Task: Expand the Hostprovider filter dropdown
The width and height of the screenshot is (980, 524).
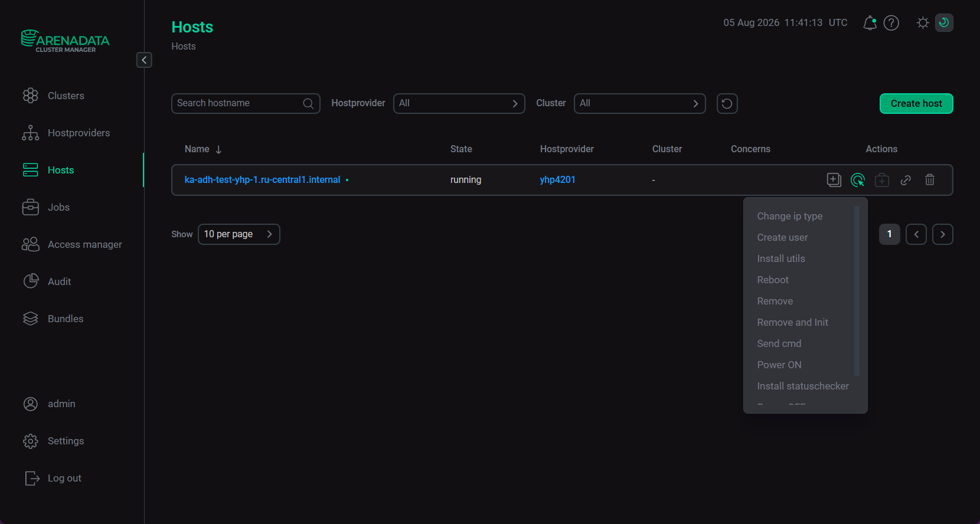Action: tap(459, 103)
